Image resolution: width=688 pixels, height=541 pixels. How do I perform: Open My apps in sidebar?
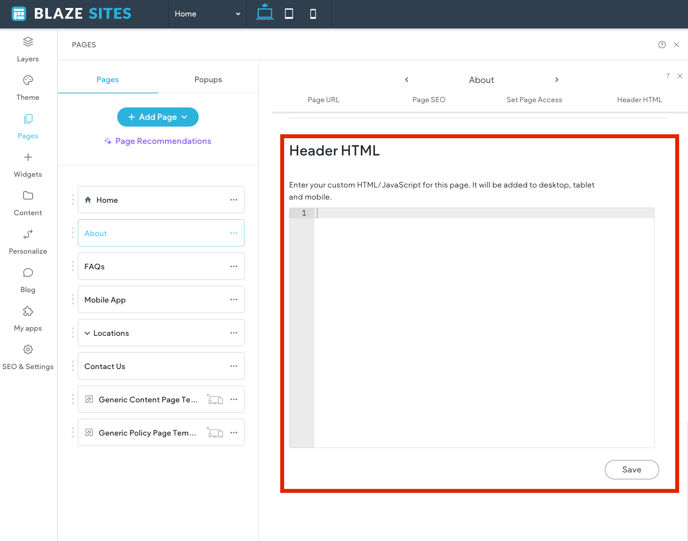tap(28, 318)
